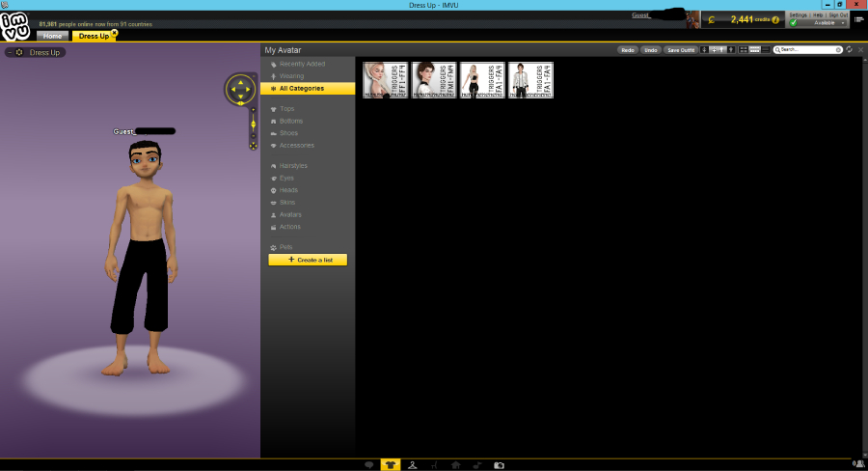Open the clothes hanger outfits icon
Image resolution: width=868 pixels, height=471 pixels.
coord(413,465)
